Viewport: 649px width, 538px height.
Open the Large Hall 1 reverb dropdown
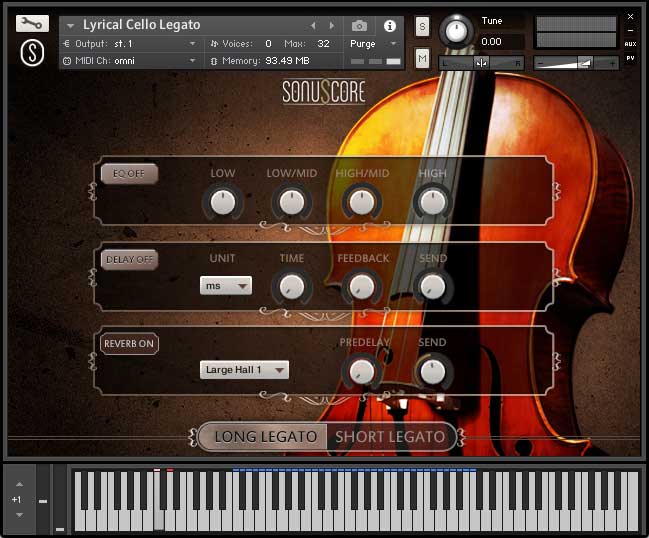[x=244, y=370]
